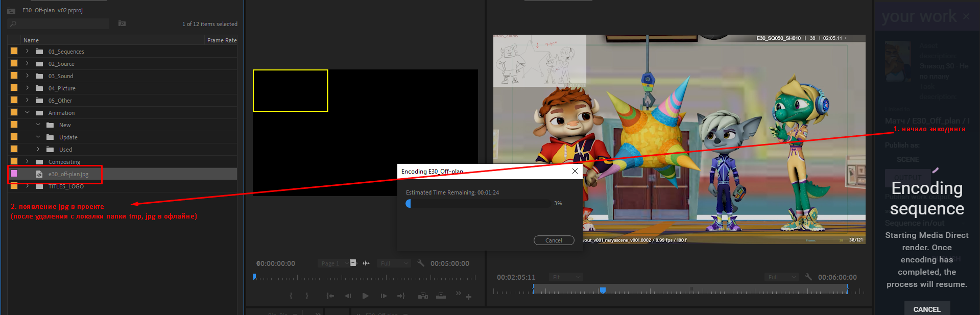Sort project items by Frame Rate column
Viewport: 980px width, 315px height.
(x=222, y=40)
